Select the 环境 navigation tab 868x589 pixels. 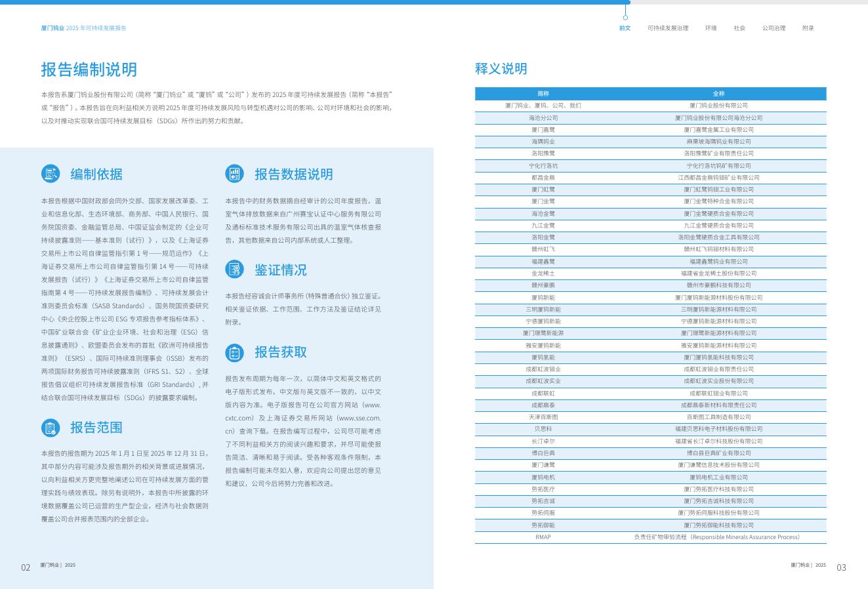[x=711, y=28]
